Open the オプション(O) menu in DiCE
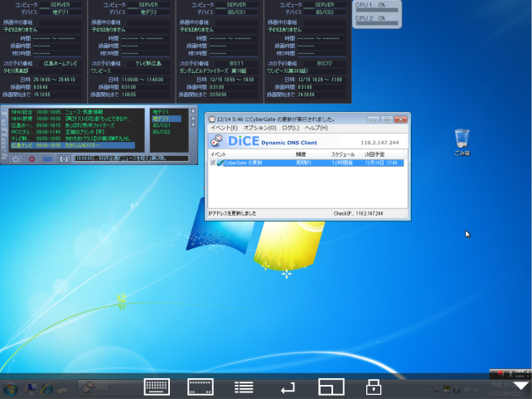 [x=260, y=128]
